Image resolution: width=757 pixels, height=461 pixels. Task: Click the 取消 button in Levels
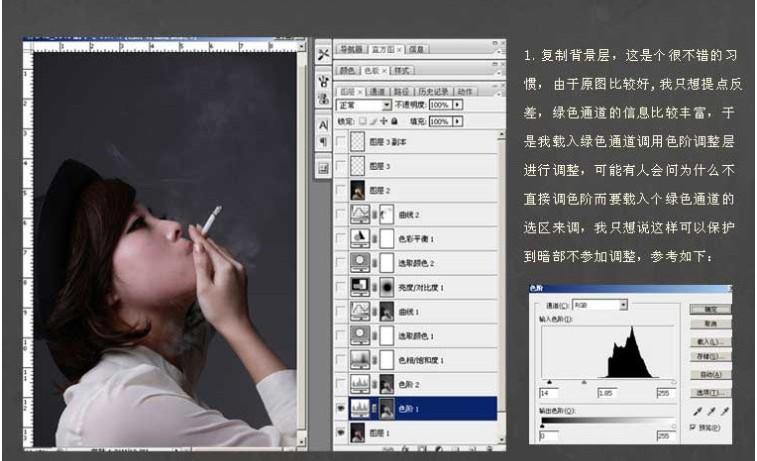710,323
